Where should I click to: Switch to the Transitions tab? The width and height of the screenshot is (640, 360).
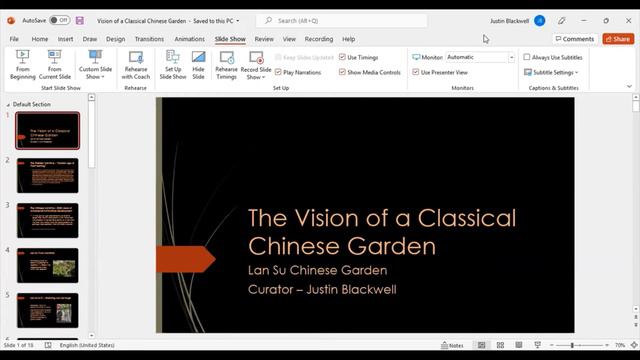tap(149, 39)
